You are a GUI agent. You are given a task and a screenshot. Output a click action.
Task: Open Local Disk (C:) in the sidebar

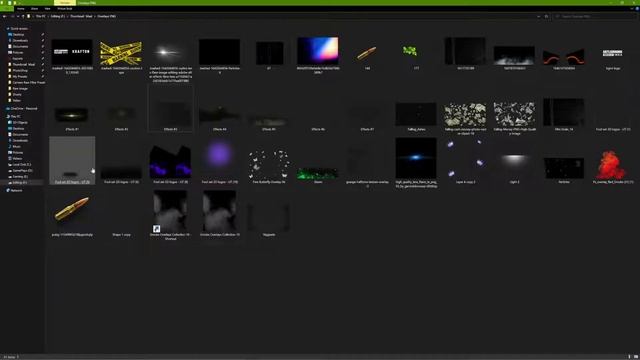click(x=22, y=164)
